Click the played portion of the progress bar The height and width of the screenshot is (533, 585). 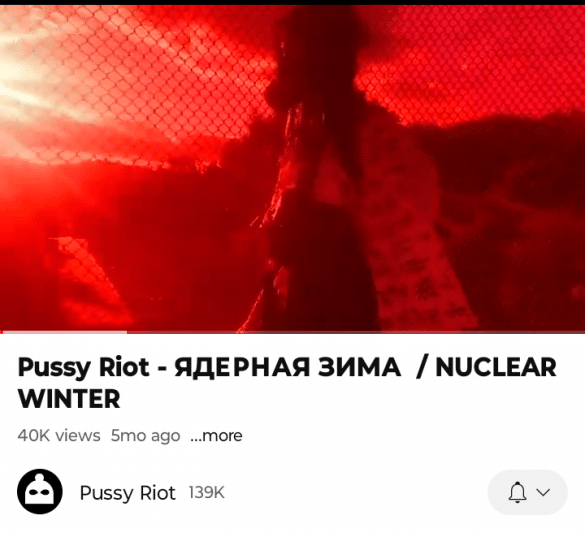tap(63, 332)
